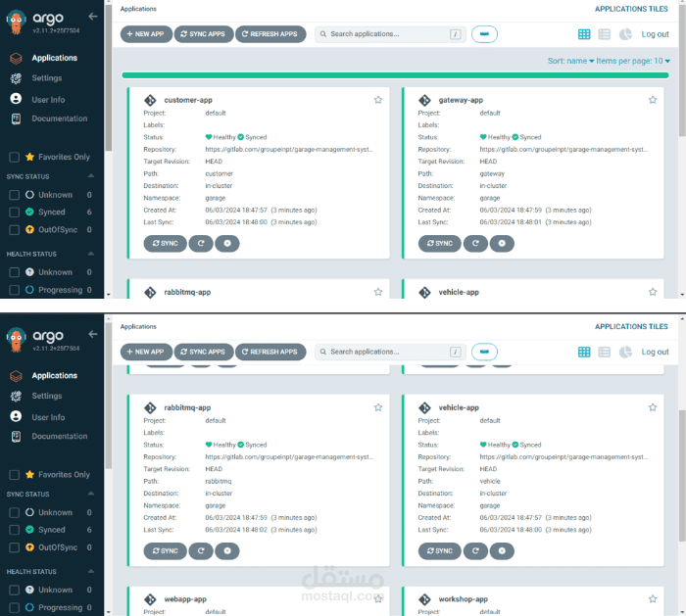
Task: Star vehicle-app card in lower screenshot
Action: pos(653,407)
